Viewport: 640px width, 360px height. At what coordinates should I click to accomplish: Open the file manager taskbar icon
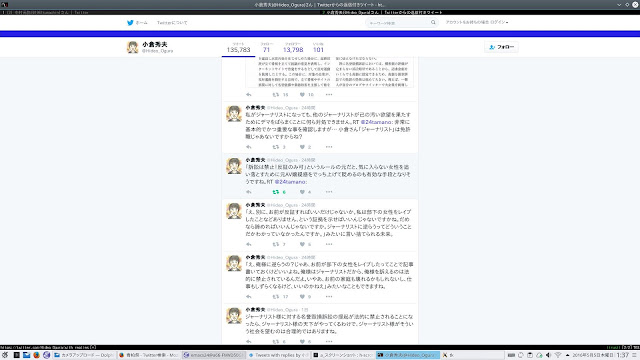point(27,355)
